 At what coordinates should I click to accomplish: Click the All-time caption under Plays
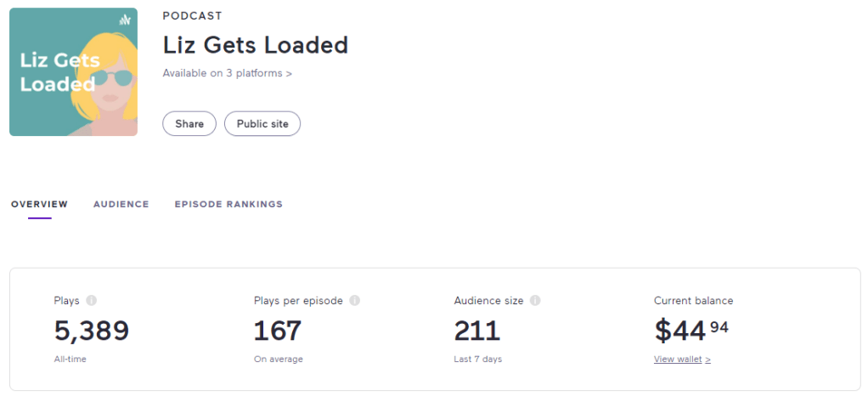coord(70,360)
